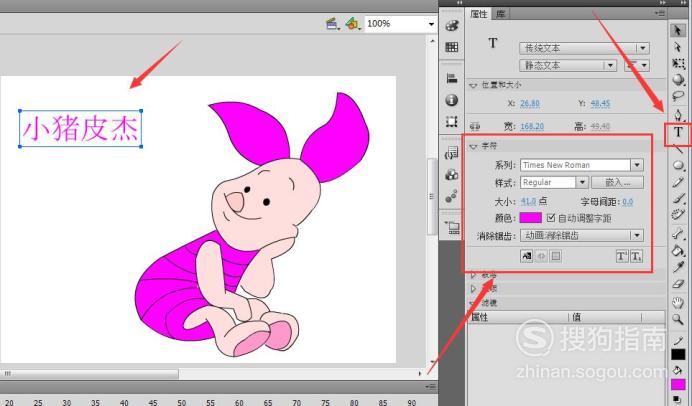This screenshot has width=692, height=406.
Task: Toggle 自动调整字距 auto kerning checkbox
Action: coord(551,218)
